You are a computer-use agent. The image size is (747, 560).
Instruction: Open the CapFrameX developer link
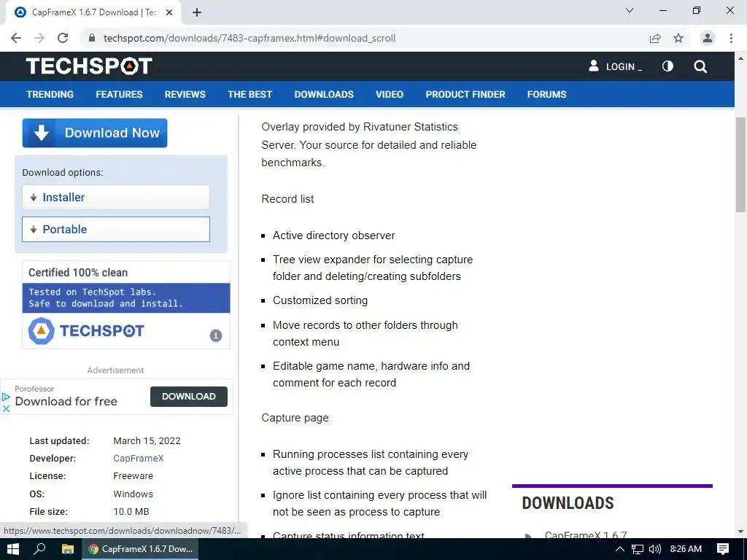[x=138, y=458]
